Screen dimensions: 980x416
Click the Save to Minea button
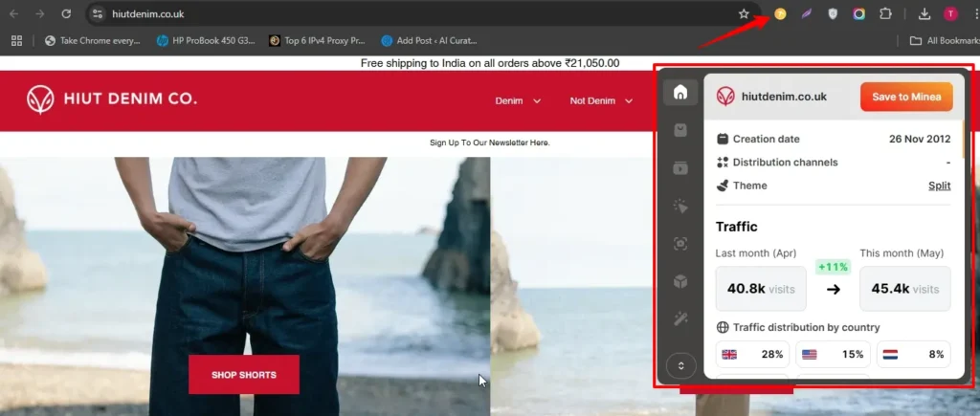point(906,97)
